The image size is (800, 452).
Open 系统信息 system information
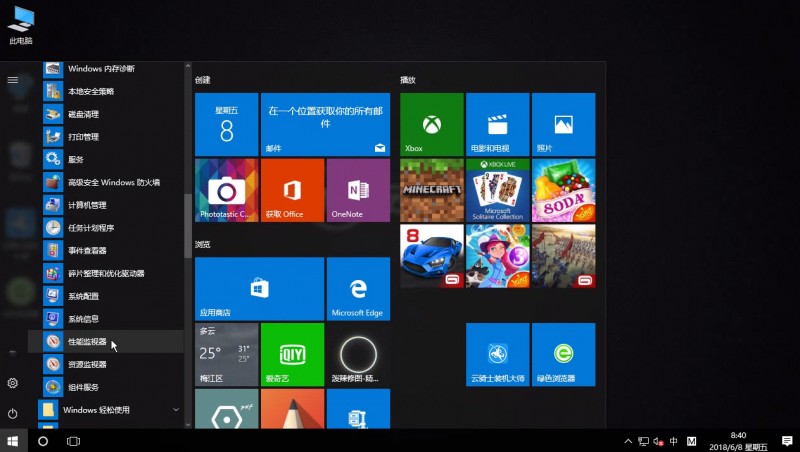coord(106,319)
